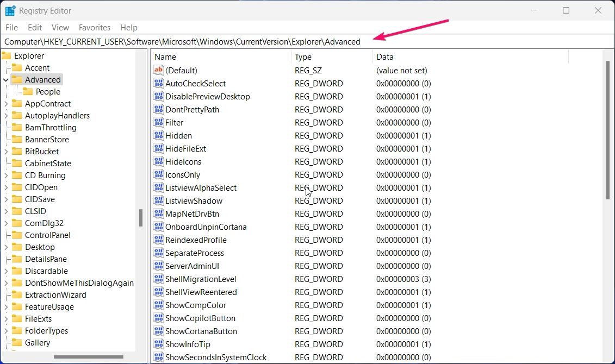Expand the ComDlg32 key
This screenshot has width=615, height=364.
tap(6, 223)
